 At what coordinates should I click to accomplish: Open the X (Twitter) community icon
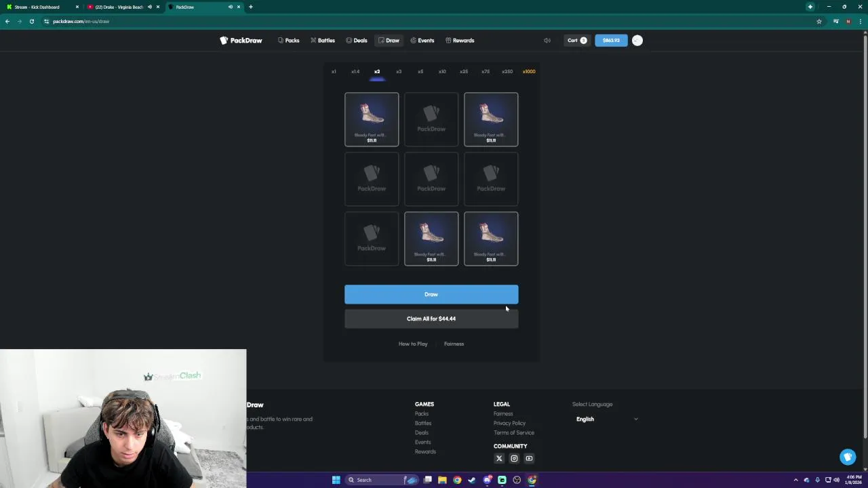click(499, 459)
